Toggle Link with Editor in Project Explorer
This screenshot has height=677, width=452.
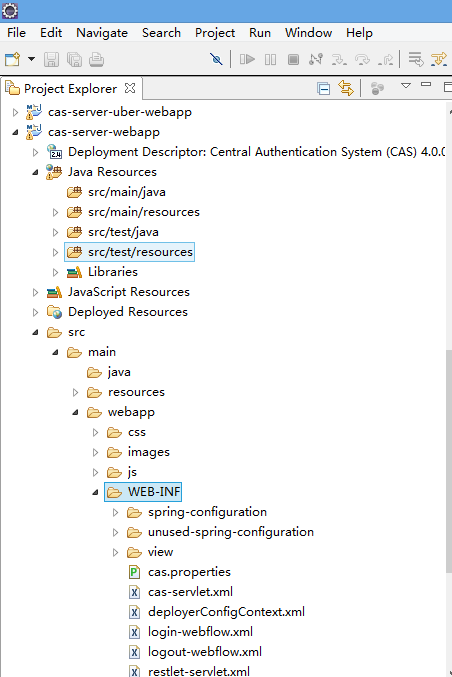pyautogui.click(x=346, y=88)
